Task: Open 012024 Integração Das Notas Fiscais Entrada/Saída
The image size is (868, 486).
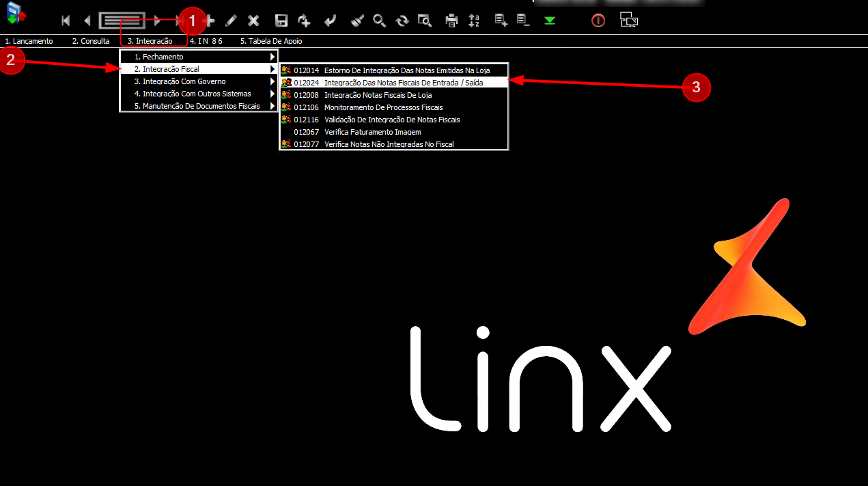Action: (394, 82)
